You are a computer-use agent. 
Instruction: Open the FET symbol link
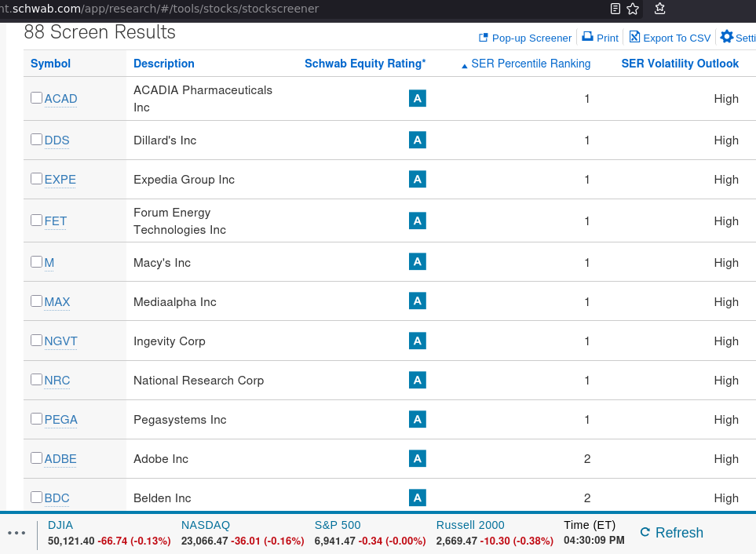(x=56, y=221)
